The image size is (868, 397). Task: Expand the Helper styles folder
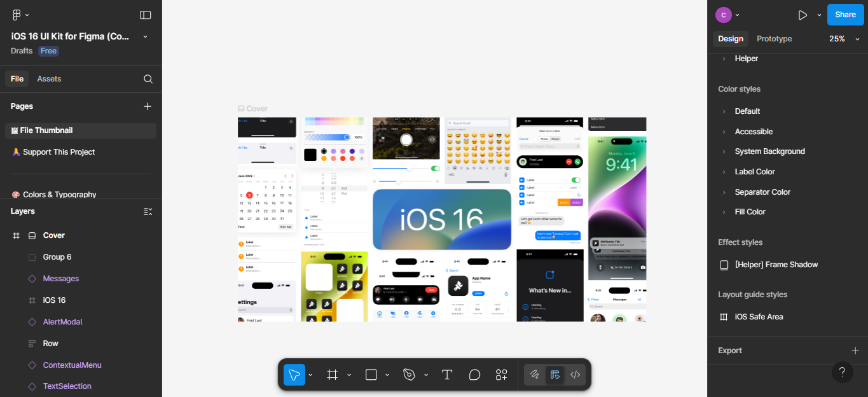tap(724, 59)
